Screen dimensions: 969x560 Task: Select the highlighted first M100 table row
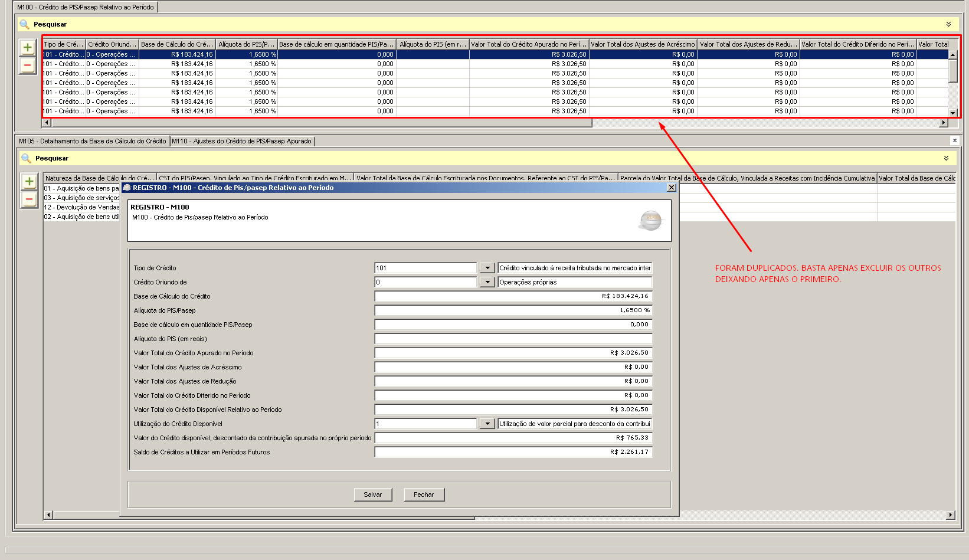[495, 54]
